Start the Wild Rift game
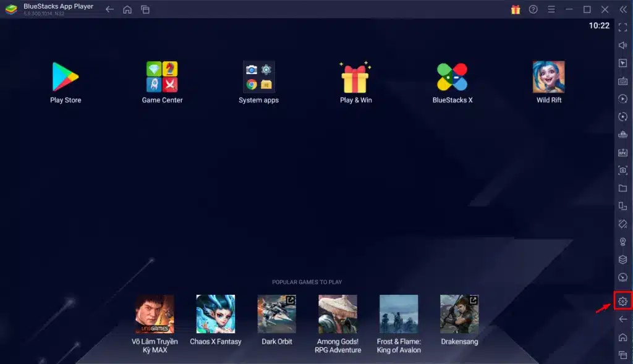Image resolution: width=633 pixels, height=364 pixels. point(549,76)
